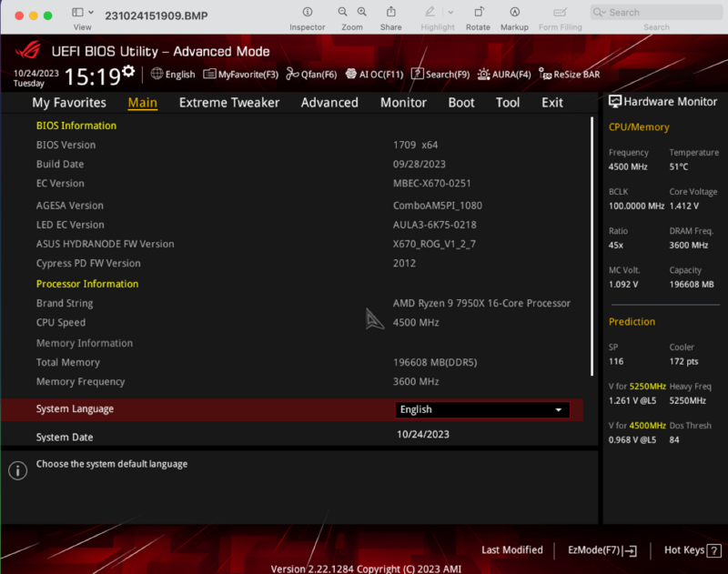Select BIOS Version value 1709 x64
The width and height of the screenshot is (728, 574).
pos(415,145)
